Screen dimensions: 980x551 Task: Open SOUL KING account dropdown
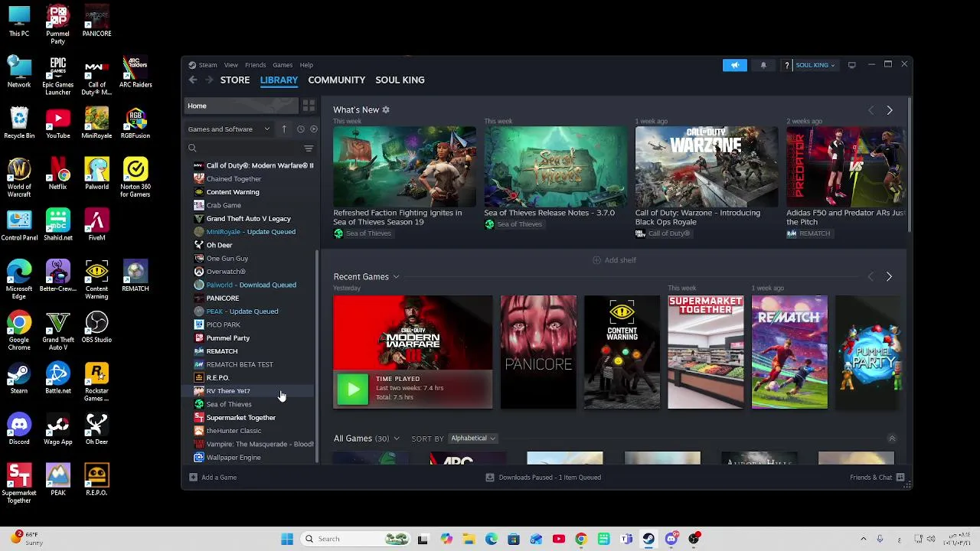(x=815, y=65)
